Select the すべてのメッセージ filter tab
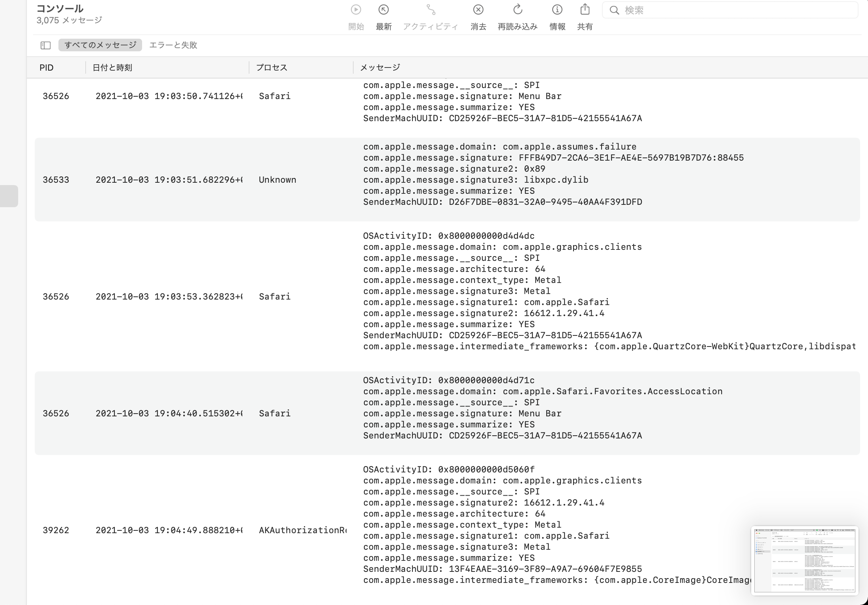 coord(100,45)
